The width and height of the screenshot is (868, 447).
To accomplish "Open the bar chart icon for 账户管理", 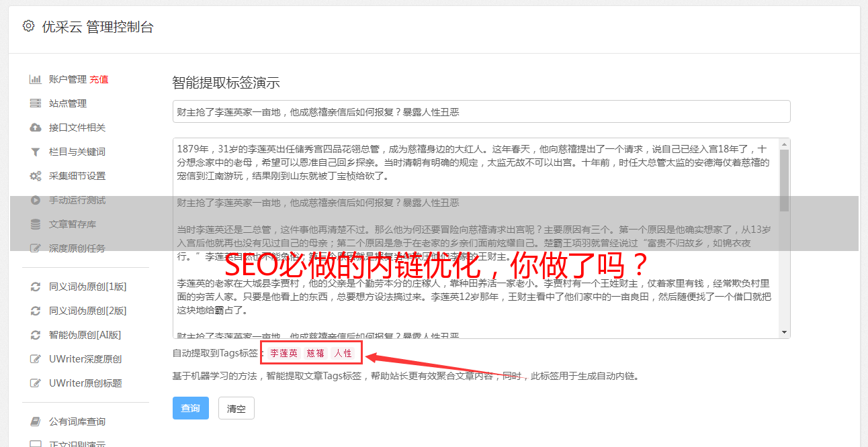I will tap(36, 79).
